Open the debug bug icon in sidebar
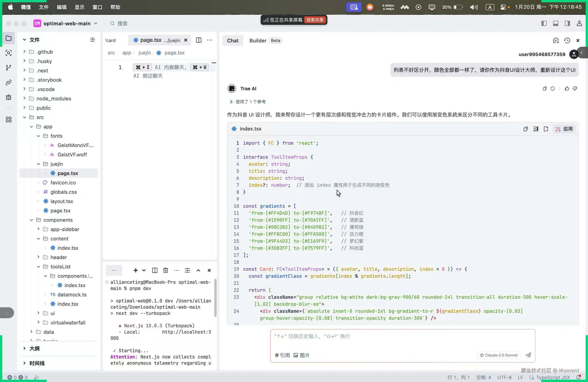 (9, 97)
